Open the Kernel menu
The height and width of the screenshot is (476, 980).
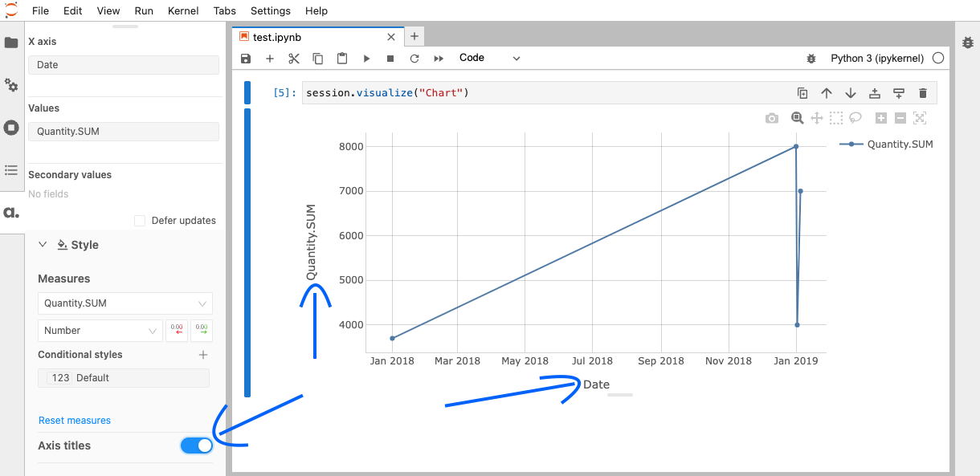click(183, 10)
